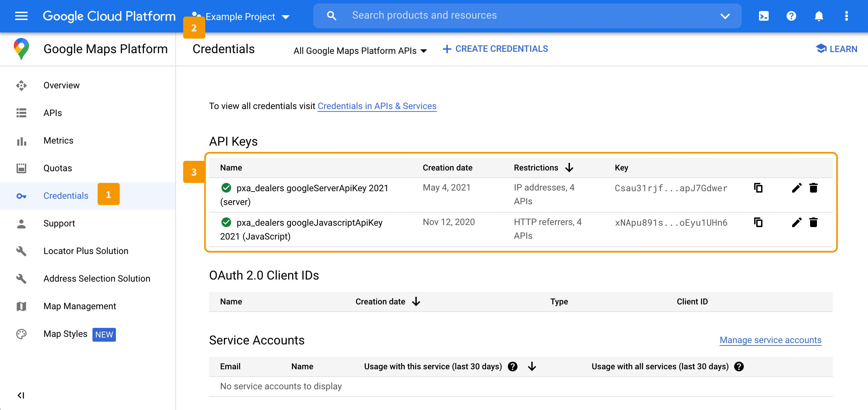Open Locator Plus Solution

point(86,251)
